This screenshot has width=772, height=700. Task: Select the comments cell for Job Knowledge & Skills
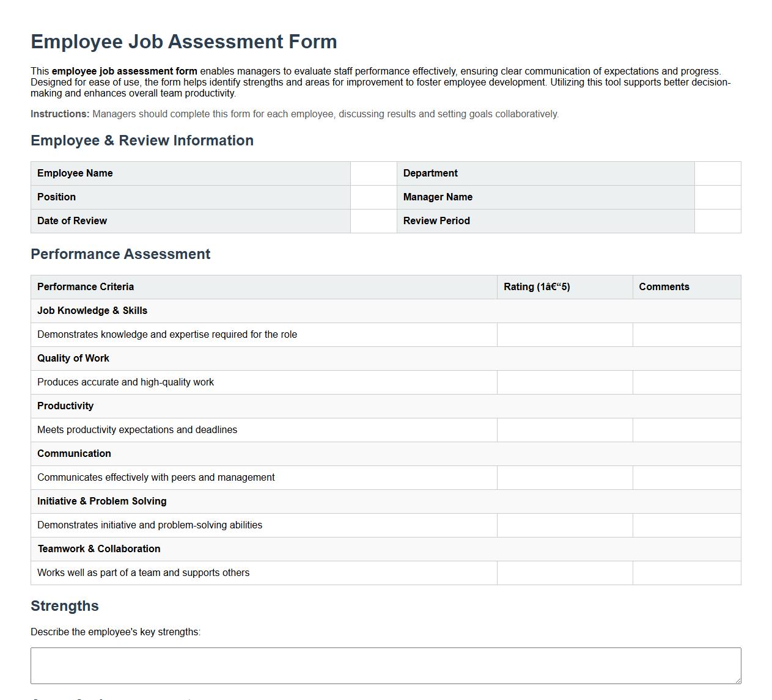[686, 335]
